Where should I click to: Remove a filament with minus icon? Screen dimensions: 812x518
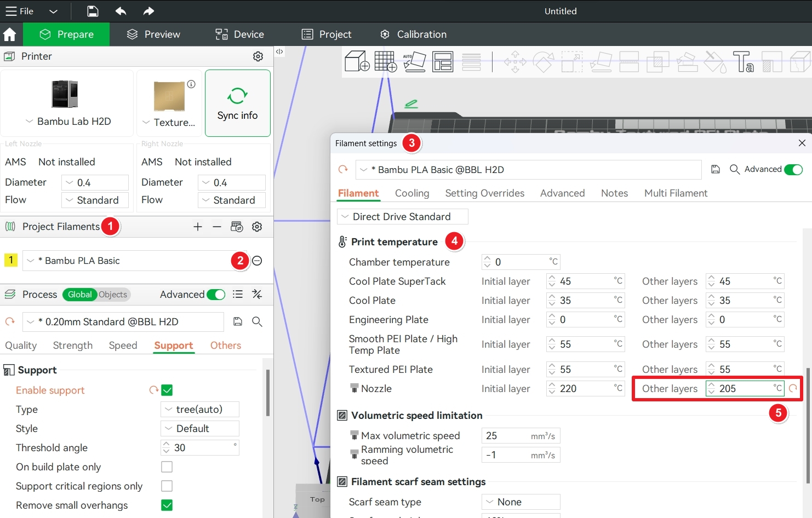[217, 227]
